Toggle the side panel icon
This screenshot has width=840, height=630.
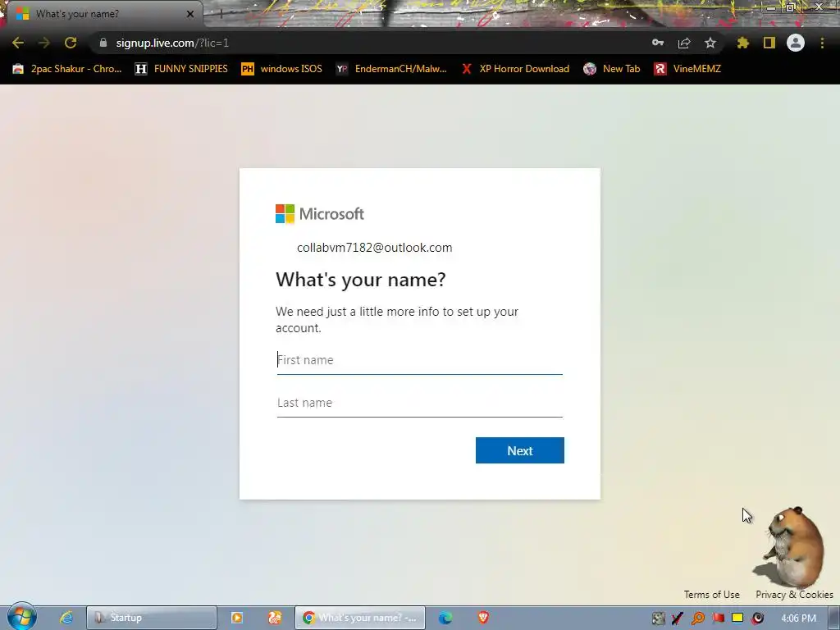[x=769, y=43]
